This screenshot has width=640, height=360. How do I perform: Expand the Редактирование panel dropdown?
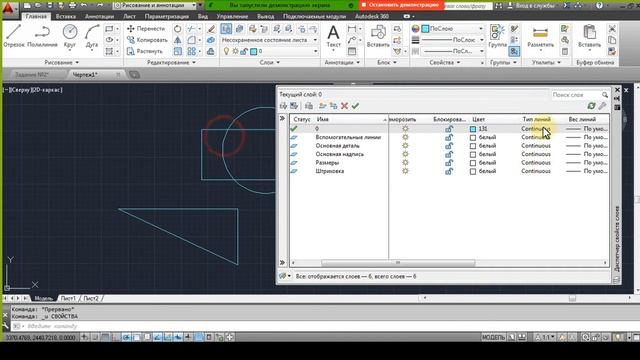pyautogui.click(x=171, y=62)
